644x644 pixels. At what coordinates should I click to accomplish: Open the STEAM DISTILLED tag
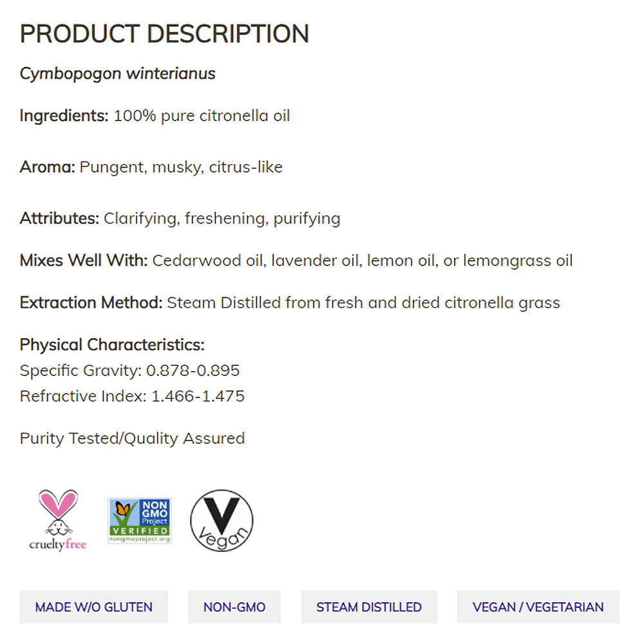369,607
